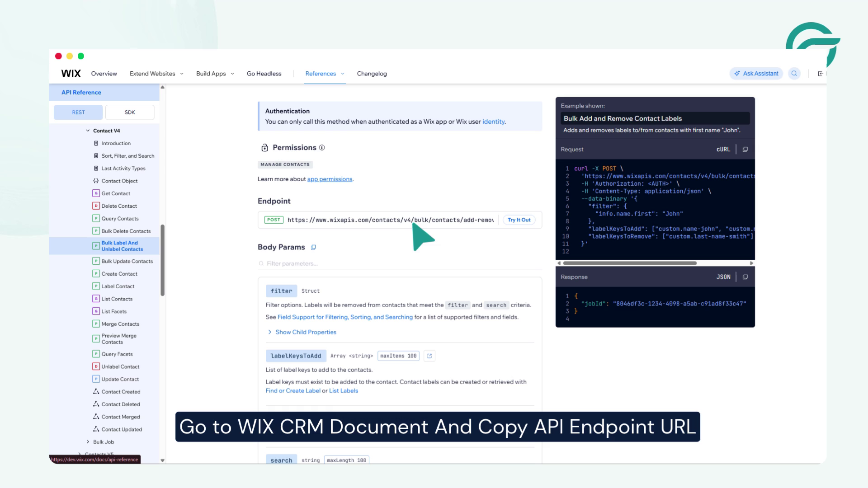Click the Filter parameters input

pos(400,263)
